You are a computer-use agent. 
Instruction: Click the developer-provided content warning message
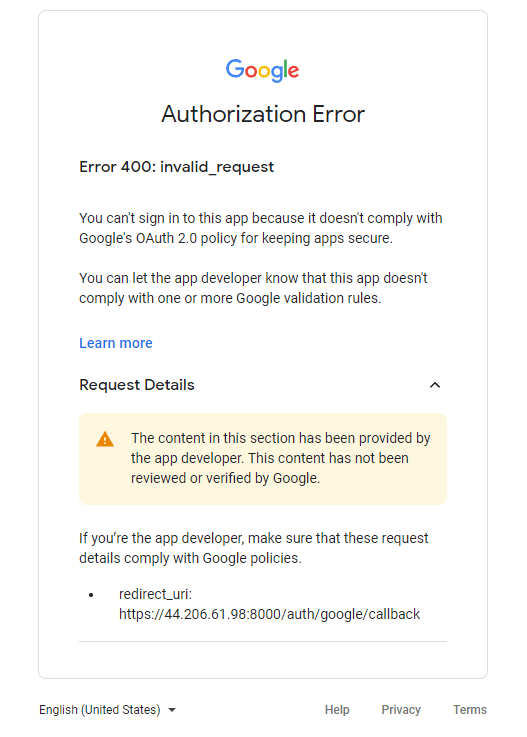coord(281,458)
